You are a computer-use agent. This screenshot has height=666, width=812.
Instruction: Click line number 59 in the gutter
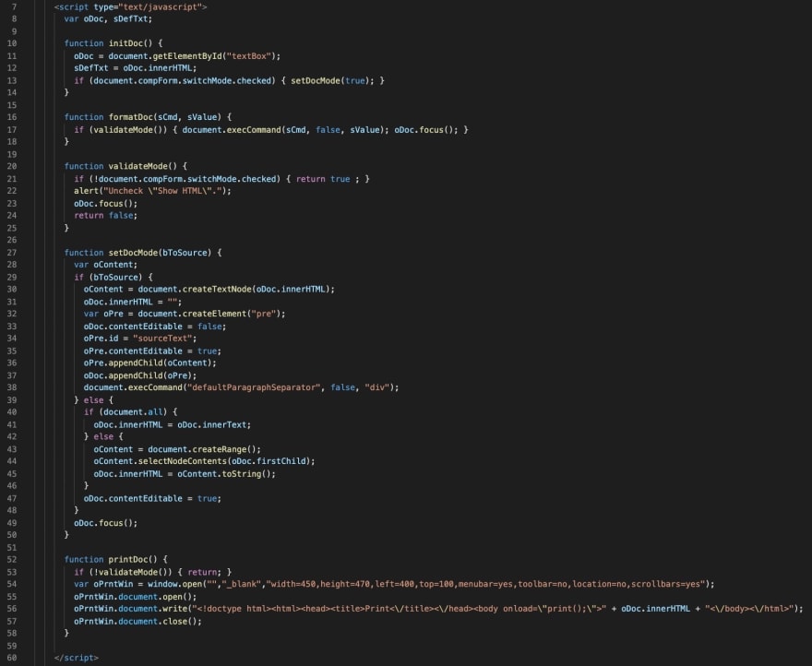[x=11, y=647]
